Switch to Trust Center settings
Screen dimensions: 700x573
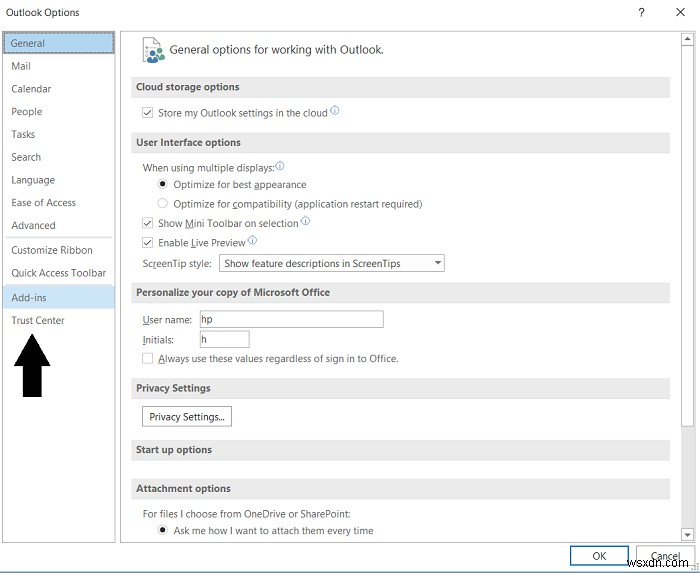pyautogui.click(x=38, y=320)
